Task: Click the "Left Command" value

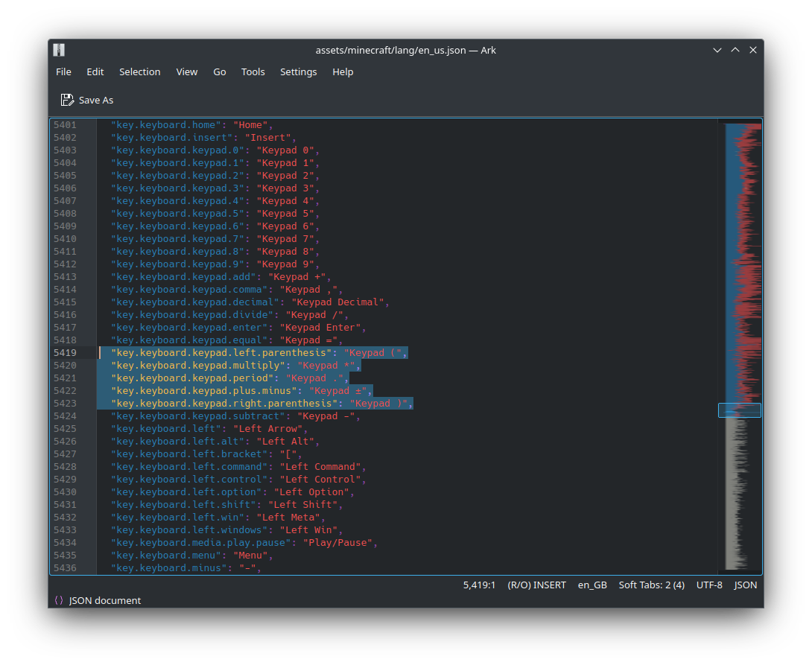Action: click(x=320, y=467)
